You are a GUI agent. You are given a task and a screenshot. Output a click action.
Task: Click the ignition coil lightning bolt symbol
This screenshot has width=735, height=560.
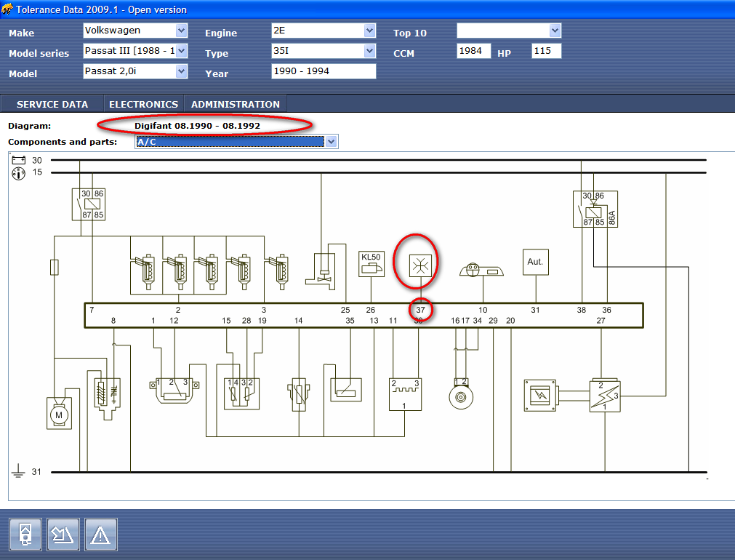tap(604, 396)
